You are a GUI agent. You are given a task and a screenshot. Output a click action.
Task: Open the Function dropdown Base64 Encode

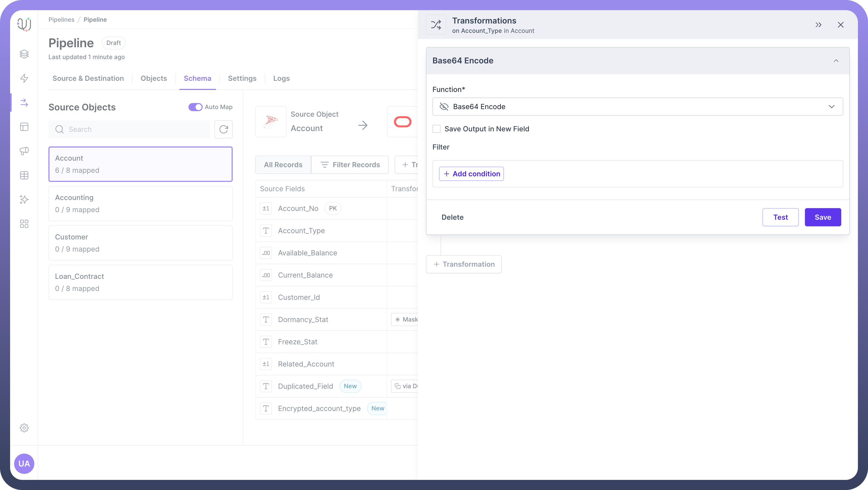[637, 107]
